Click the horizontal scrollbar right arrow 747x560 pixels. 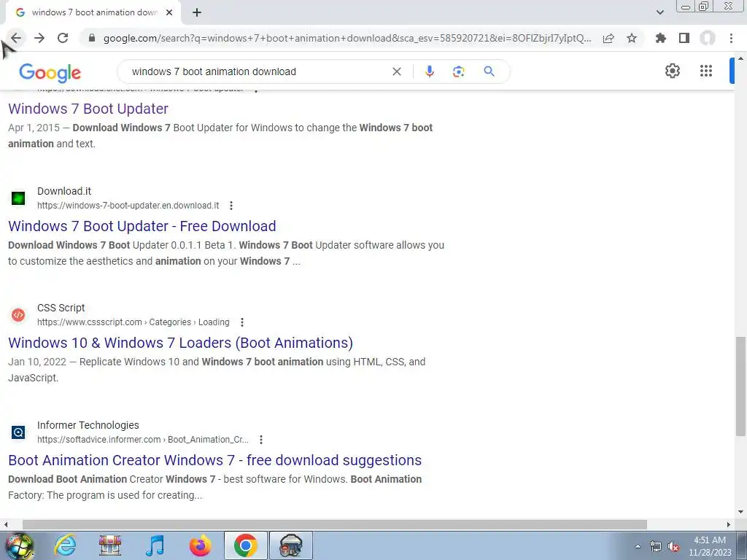point(729,525)
